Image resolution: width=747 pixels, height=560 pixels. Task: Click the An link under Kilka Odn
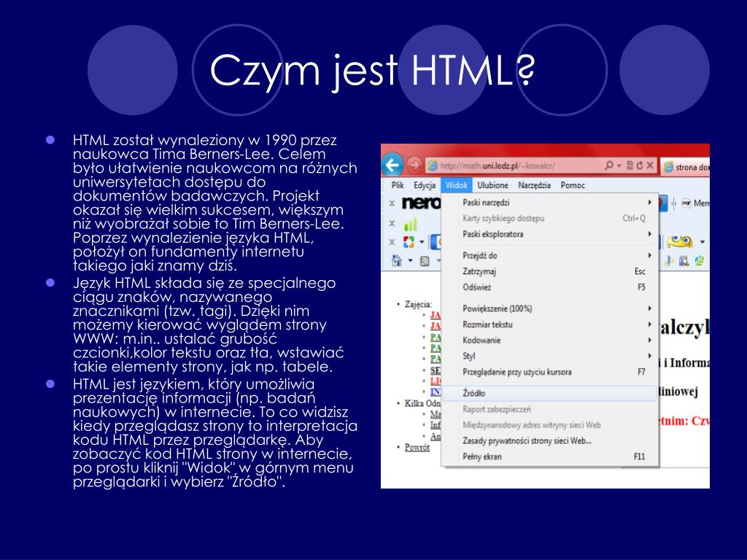436,436
